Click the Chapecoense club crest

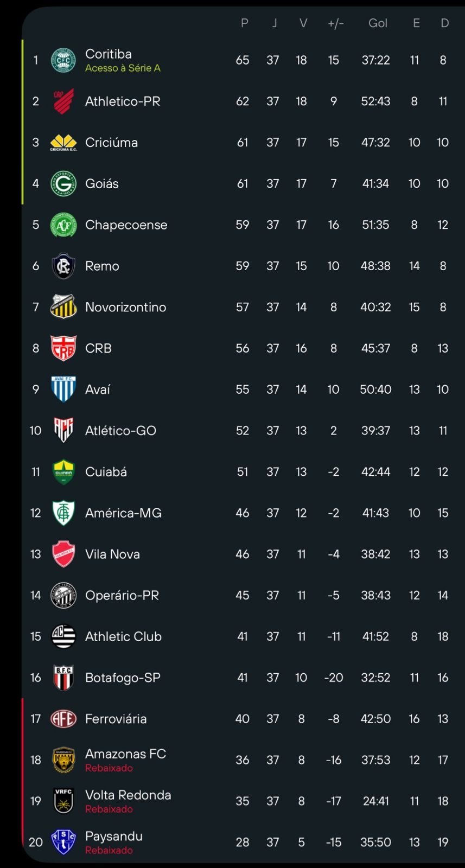(63, 225)
